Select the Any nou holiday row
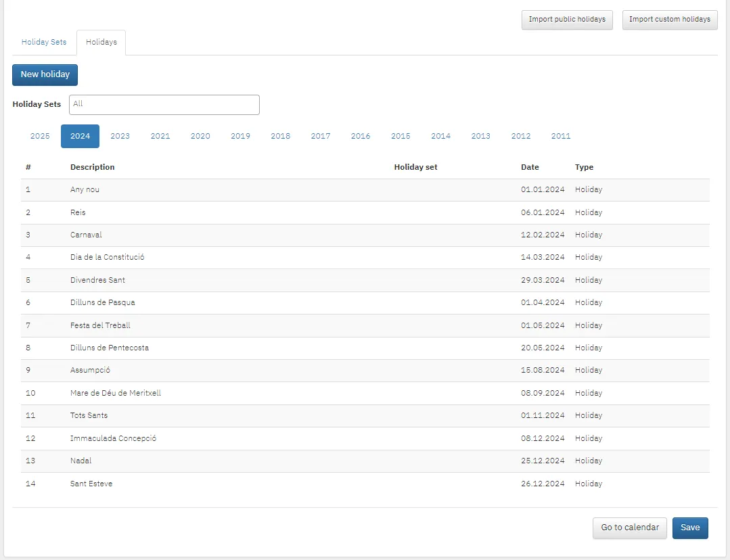This screenshot has height=560, width=730. coord(365,190)
